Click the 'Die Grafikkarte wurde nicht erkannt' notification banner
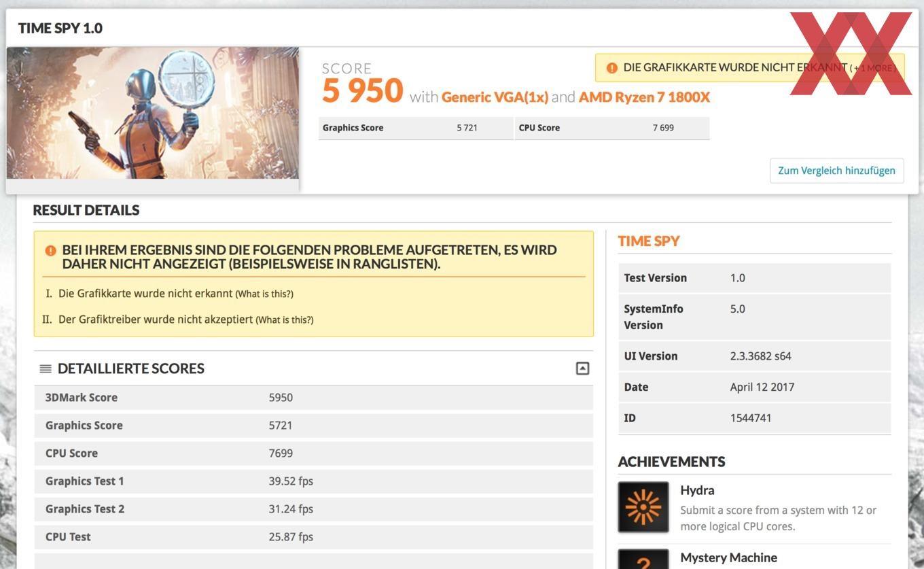Viewport: 924px width, 569px height. [x=750, y=68]
